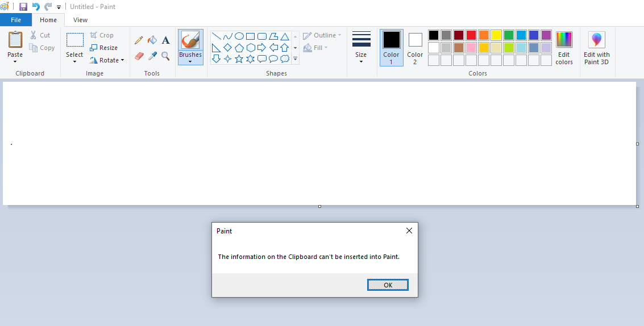
Task: Switch to the View tab
Action: tap(80, 20)
